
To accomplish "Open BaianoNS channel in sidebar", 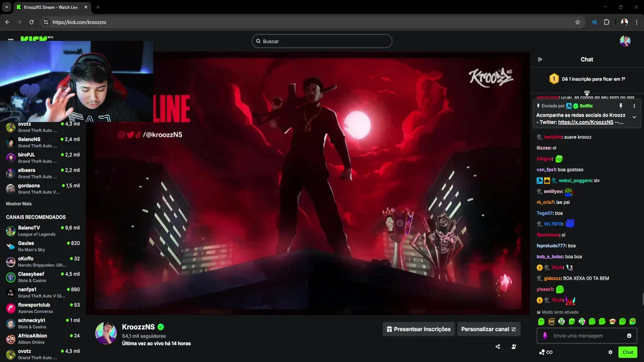I will (x=43, y=142).
